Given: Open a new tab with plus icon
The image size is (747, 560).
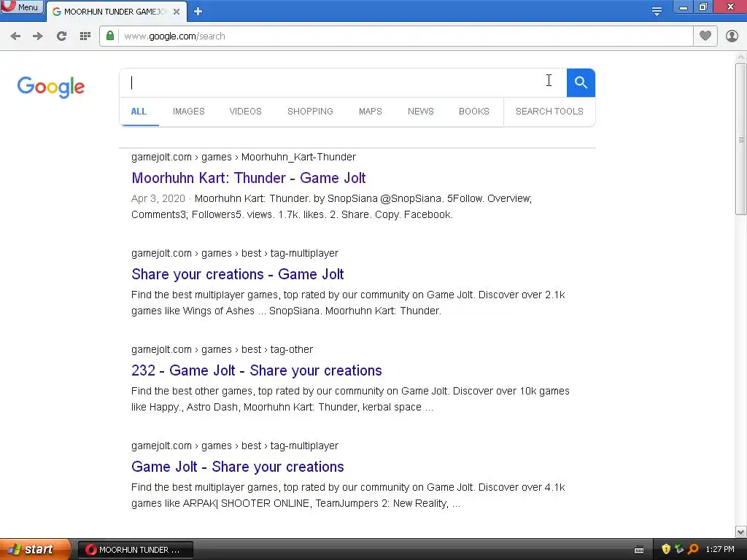Looking at the screenshot, I should [x=198, y=12].
